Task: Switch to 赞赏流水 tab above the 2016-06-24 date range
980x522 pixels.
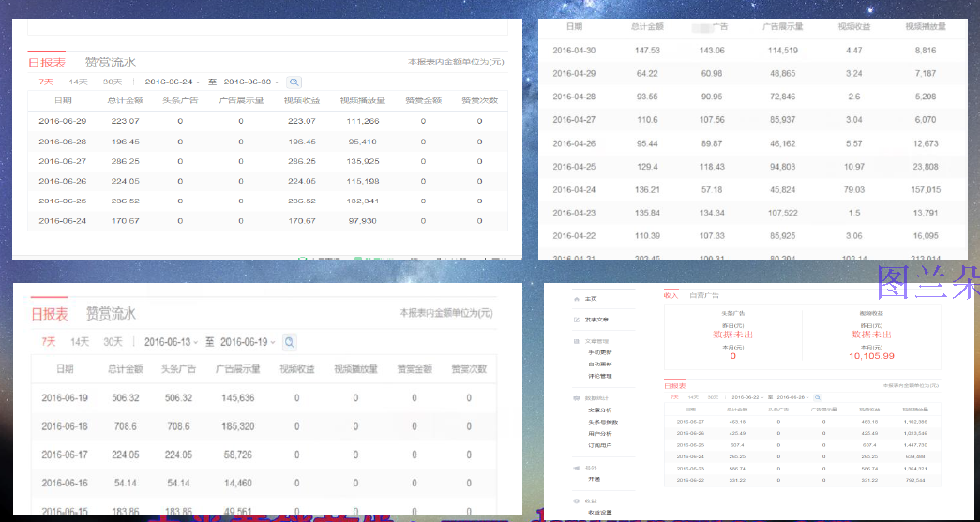Action: pyautogui.click(x=111, y=63)
